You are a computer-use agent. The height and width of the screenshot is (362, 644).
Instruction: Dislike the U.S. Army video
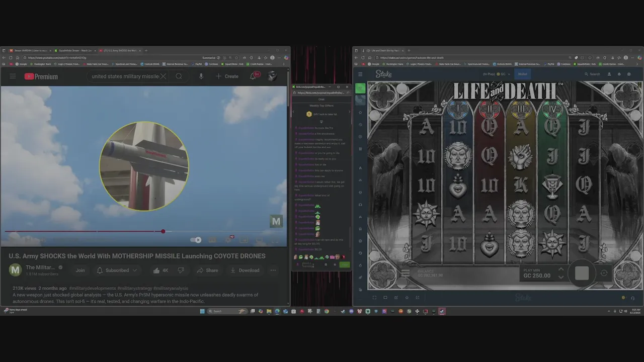181,270
